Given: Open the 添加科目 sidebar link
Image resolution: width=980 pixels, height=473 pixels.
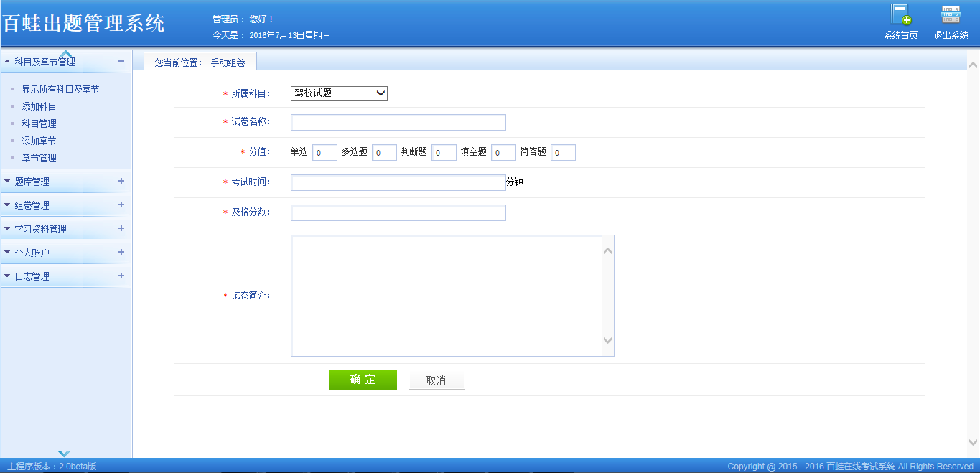Looking at the screenshot, I should (x=39, y=107).
